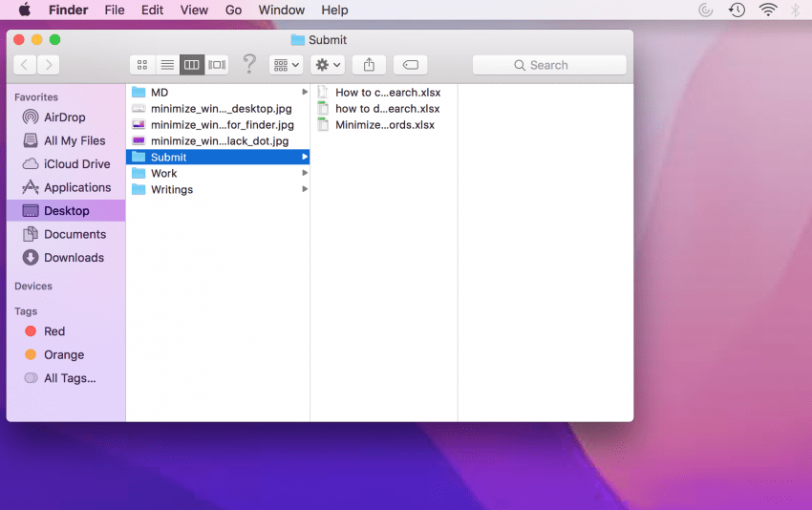The height and width of the screenshot is (510, 812).
Task: Open Documents in the sidebar
Action: coord(66,234)
